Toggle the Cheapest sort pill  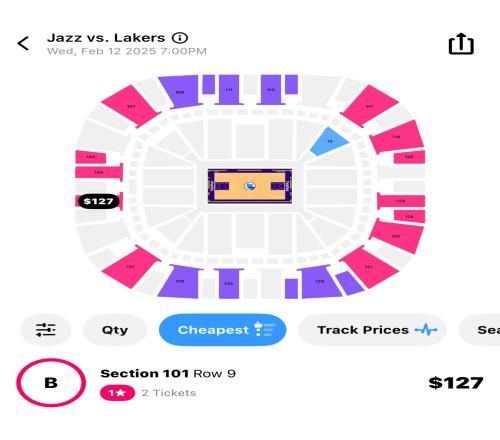coord(223,330)
